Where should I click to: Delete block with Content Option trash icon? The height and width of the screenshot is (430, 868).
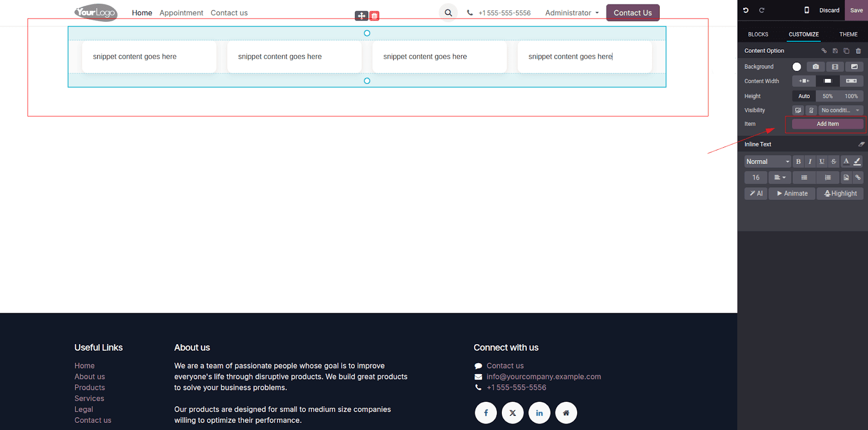[858, 50]
